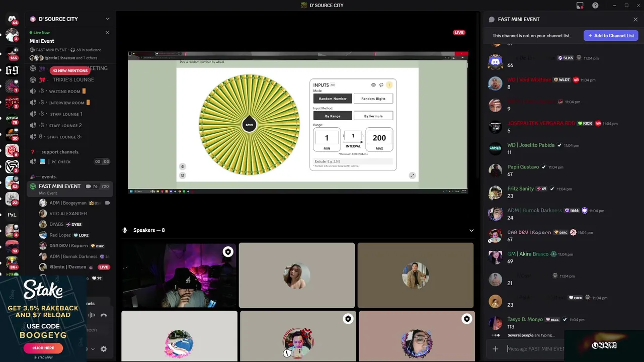Jump to 43 NEW MENTIONS
This screenshot has width=644, height=362.
tap(70, 70)
